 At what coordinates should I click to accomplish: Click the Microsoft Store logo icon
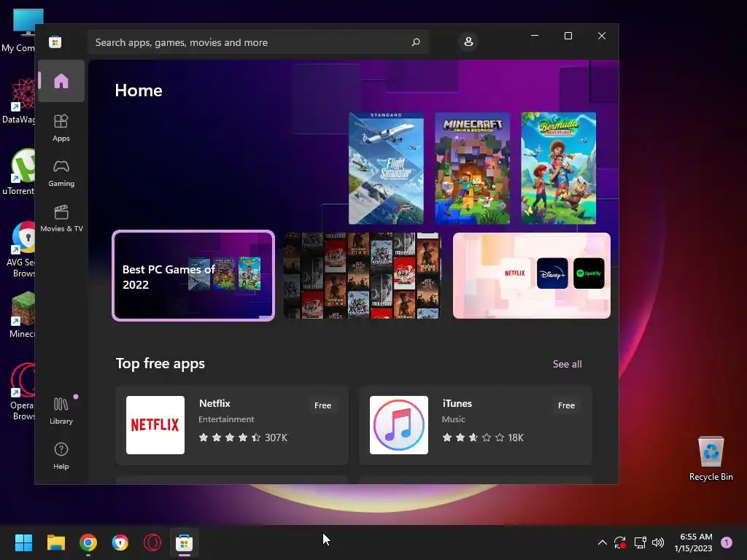(x=55, y=42)
